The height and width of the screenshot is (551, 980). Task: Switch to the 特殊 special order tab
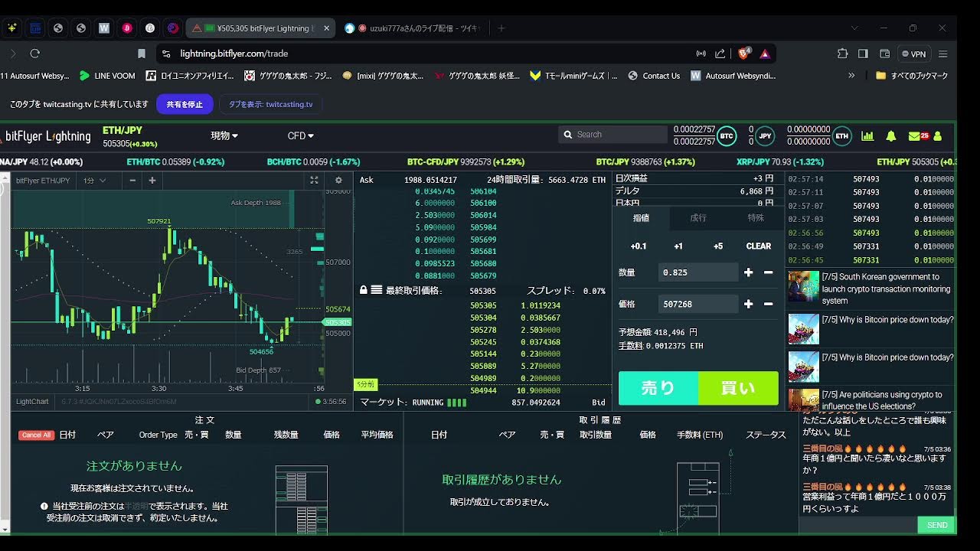[x=756, y=218]
